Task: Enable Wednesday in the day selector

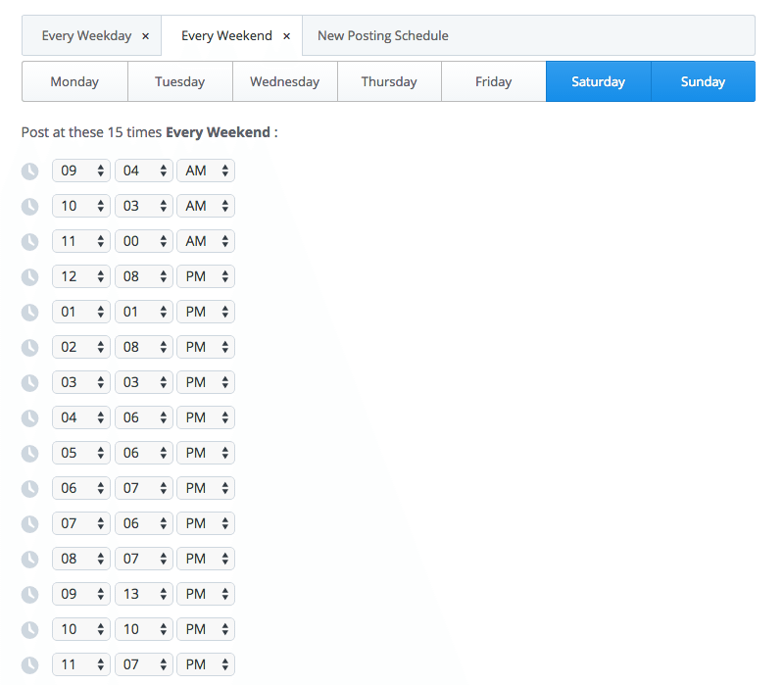Action: point(284,81)
